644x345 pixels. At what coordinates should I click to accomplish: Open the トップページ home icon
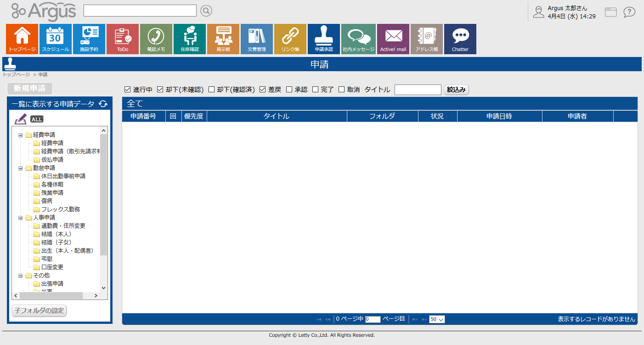[22, 39]
